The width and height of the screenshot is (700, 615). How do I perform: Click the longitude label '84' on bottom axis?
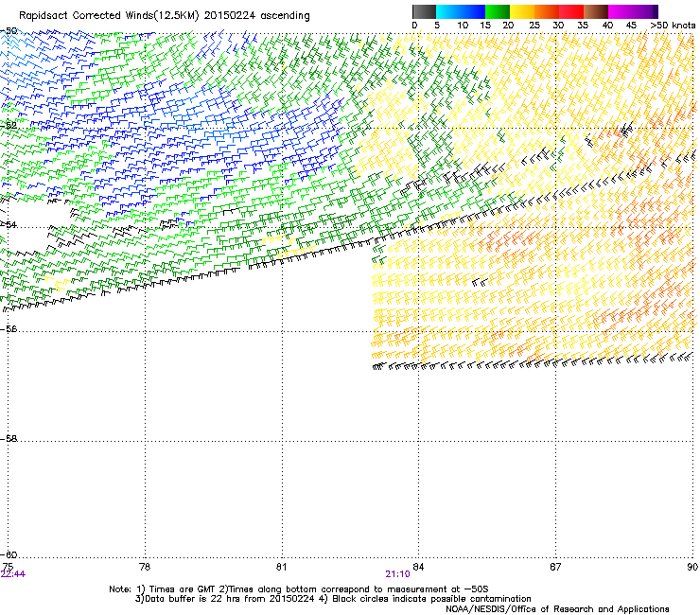(418, 567)
